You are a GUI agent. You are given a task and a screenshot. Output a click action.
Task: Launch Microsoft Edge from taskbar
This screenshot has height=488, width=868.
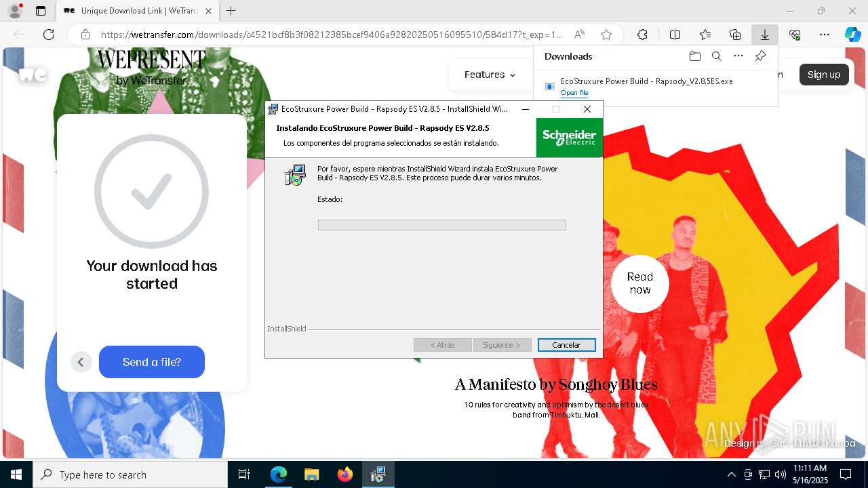click(279, 474)
